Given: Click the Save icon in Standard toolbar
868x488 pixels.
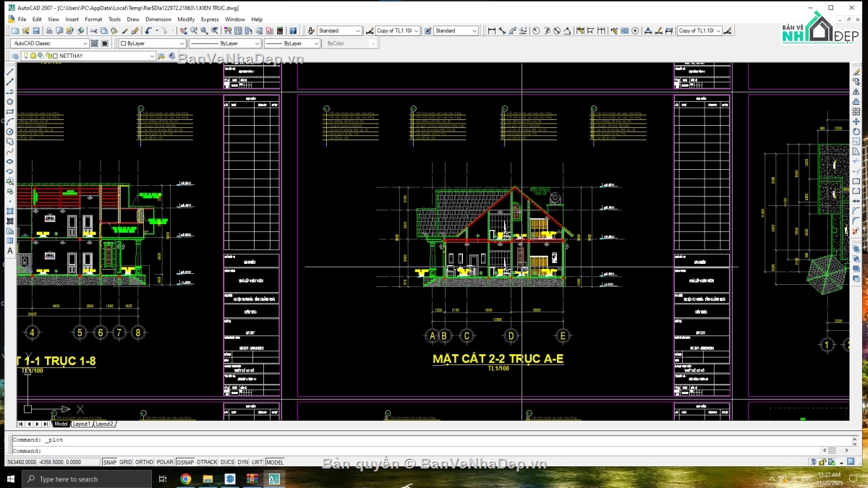Looking at the screenshot, I should click(x=36, y=30).
